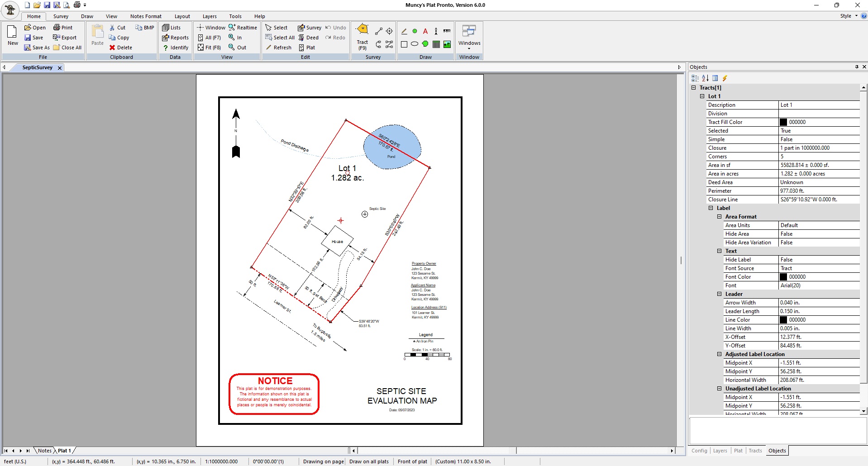Zoom to Fit (F8)

pyautogui.click(x=209, y=48)
